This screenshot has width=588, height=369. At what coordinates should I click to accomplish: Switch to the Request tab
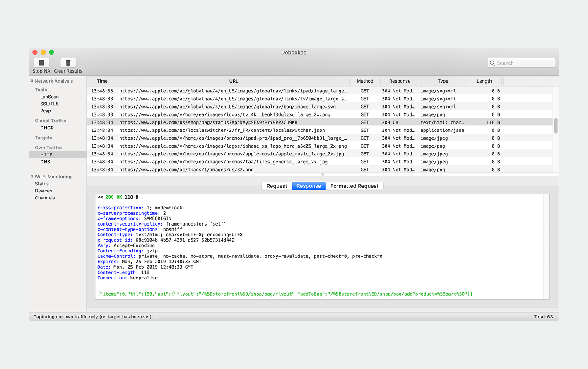pos(277,186)
